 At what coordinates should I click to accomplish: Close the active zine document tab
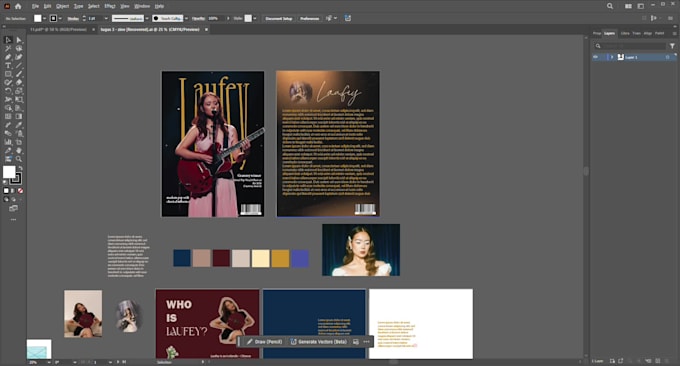point(206,29)
